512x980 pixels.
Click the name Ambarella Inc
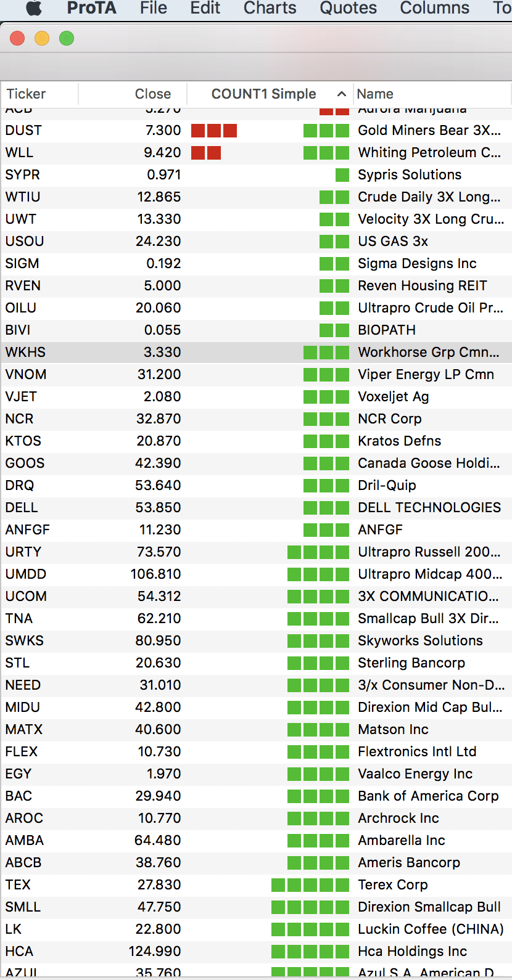[x=402, y=841]
